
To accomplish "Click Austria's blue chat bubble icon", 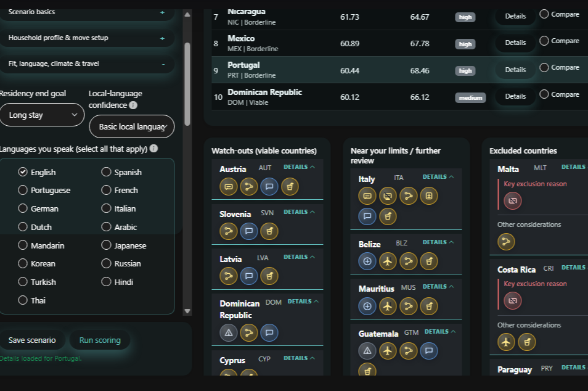I will (269, 186).
